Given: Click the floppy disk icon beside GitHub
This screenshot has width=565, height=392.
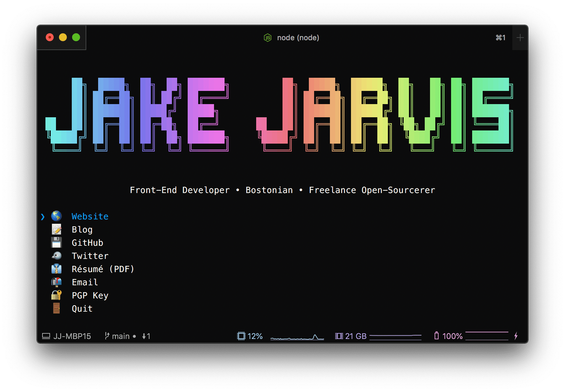Looking at the screenshot, I should pyautogui.click(x=56, y=242).
